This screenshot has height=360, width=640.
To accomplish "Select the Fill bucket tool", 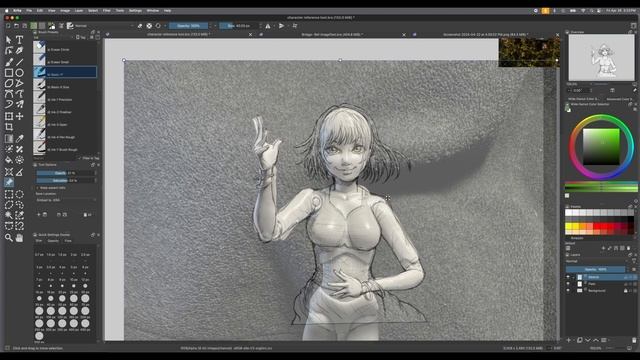I will [x=9, y=160].
